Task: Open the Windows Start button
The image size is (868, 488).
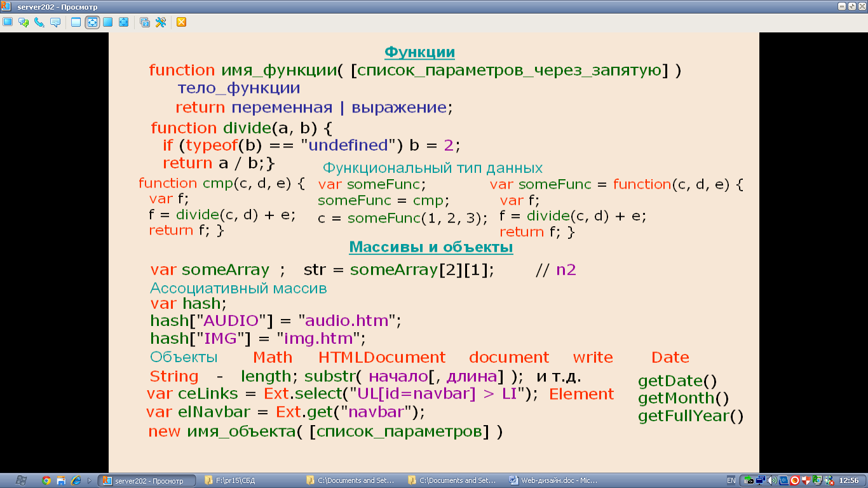Action: (x=20, y=480)
